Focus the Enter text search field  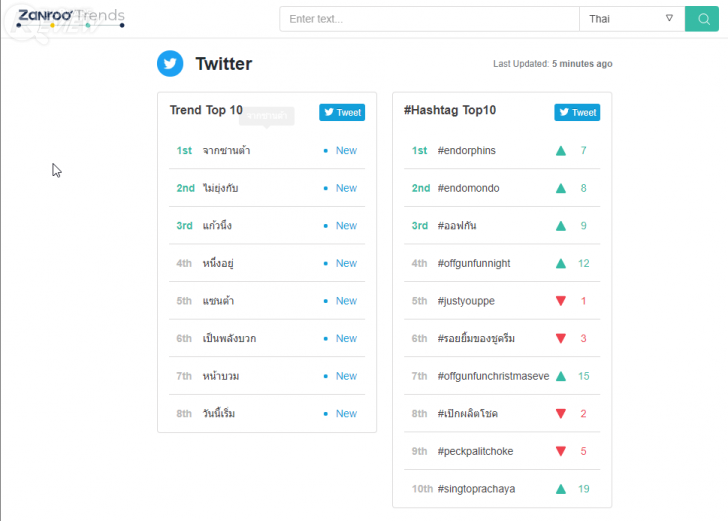pos(429,19)
